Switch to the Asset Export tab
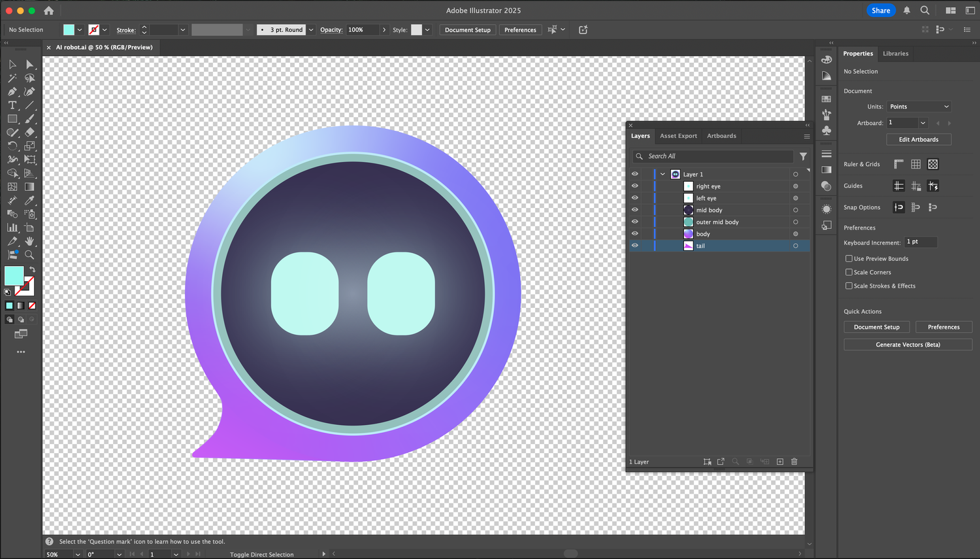 [678, 136]
